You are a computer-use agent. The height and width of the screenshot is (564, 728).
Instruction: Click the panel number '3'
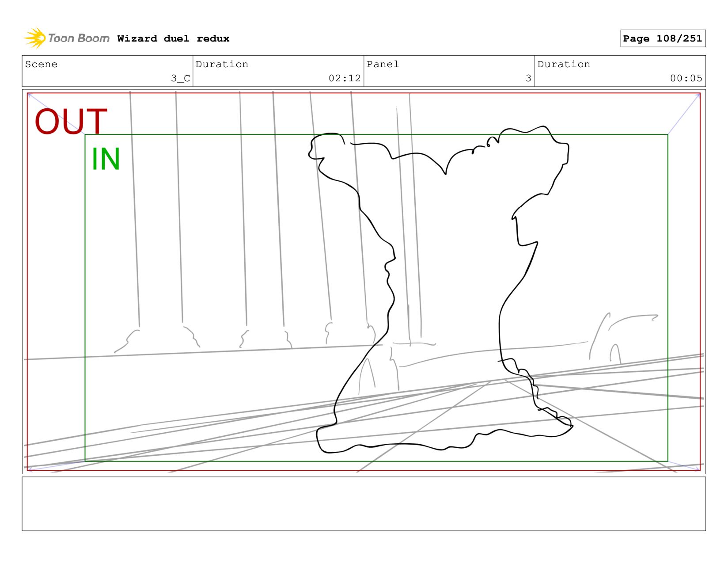528,78
